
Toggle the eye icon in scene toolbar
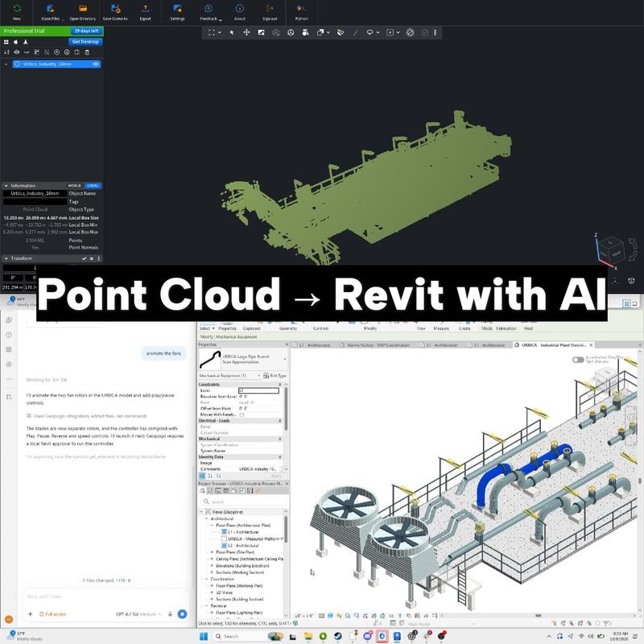(x=16, y=52)
